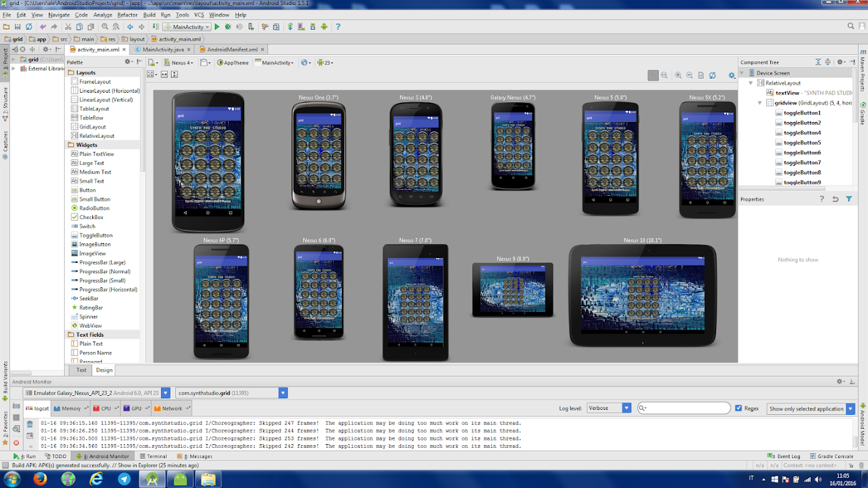Switch to the MainActivity.java tab
The image size is (868, 488).
tap(162, 49)
